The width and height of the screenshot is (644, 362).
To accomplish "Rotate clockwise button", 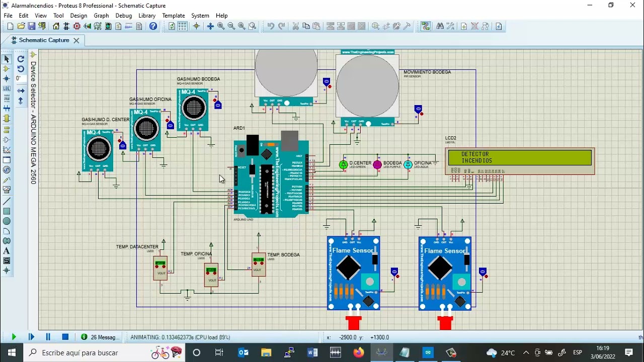I will tap(21, 59).
